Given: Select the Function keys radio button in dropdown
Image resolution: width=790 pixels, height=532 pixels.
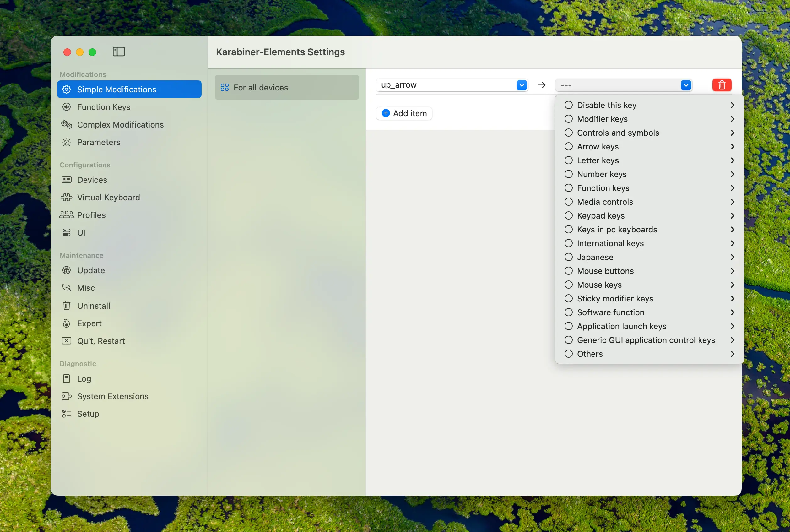Looking at the screenshot, I should (569, 188).
